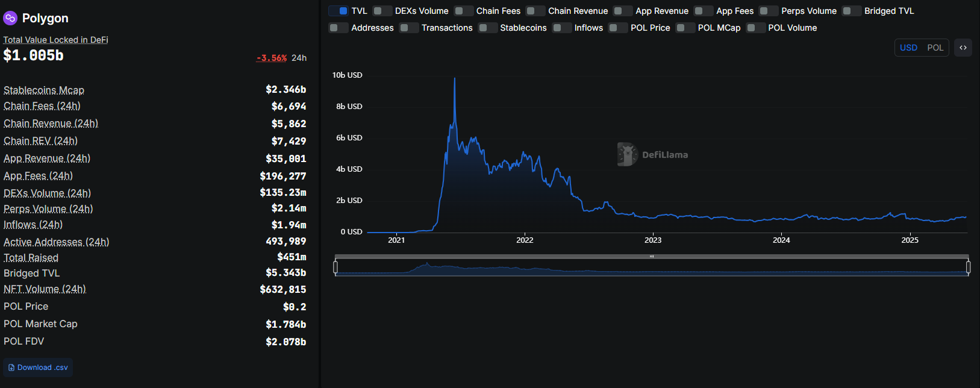Switch on the App Revenue series

[623, 11]
